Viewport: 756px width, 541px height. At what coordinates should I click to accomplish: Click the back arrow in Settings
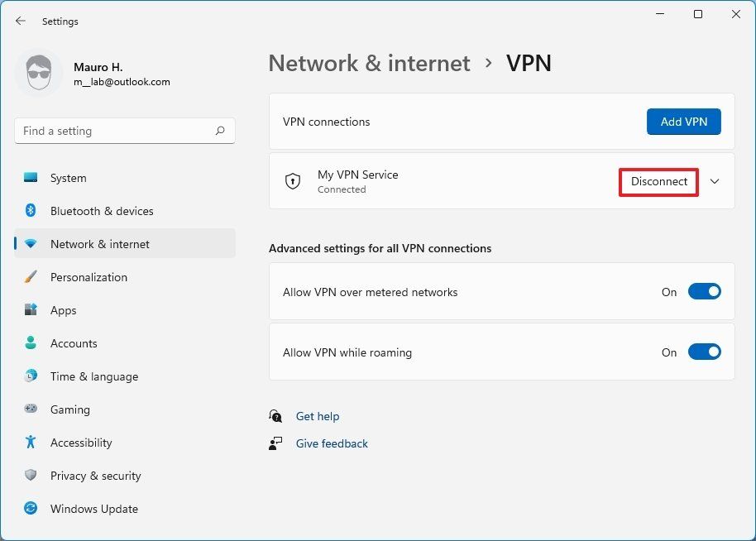click(20, 21)
